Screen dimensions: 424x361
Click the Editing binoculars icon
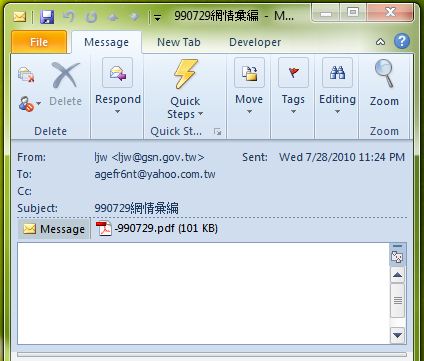337,73
